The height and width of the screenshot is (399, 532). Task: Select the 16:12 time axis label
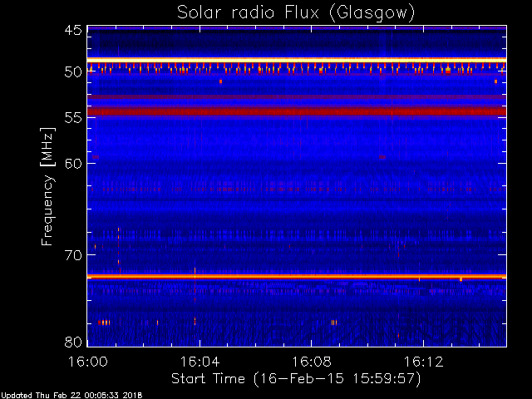pos(423,362)
